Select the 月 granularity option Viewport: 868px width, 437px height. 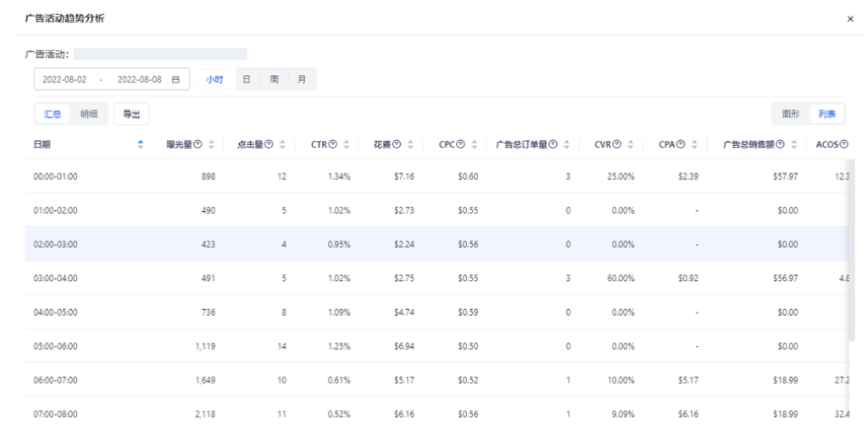coord(301,79)
